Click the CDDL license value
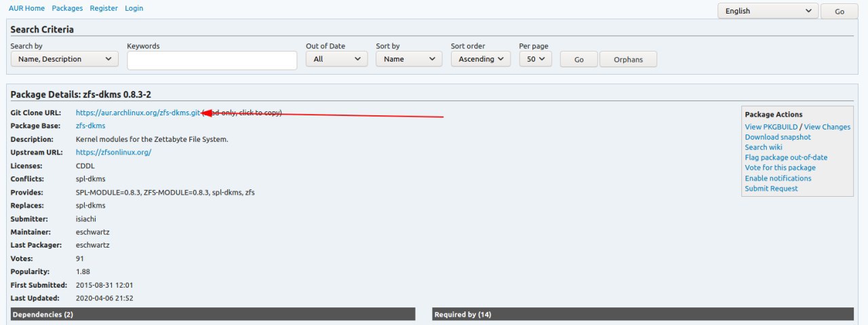Viewport: 868px width, 325px height. point(85,166)
